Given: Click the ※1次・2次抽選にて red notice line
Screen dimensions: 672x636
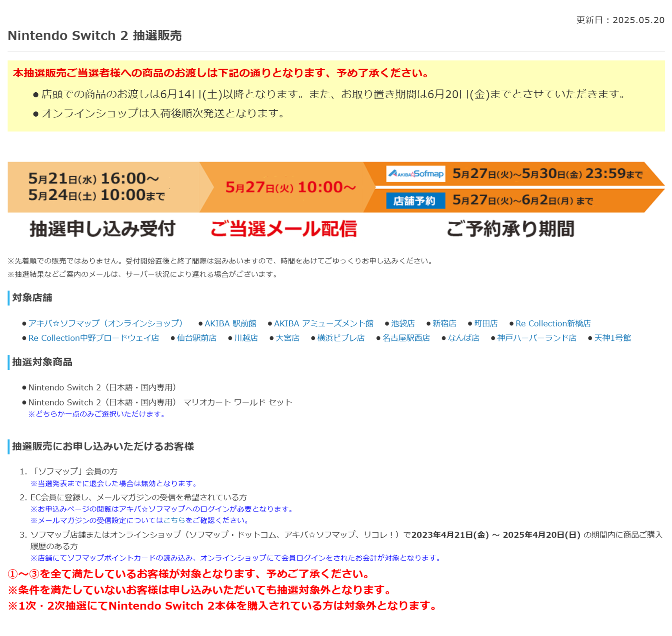Looking at the screenshot, I should [223, 606].
